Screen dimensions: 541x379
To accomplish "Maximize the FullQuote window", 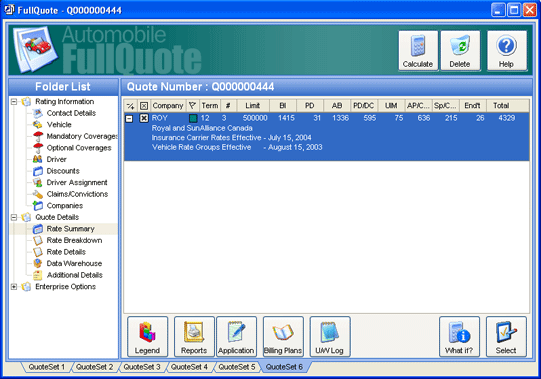I will [514, 10].
